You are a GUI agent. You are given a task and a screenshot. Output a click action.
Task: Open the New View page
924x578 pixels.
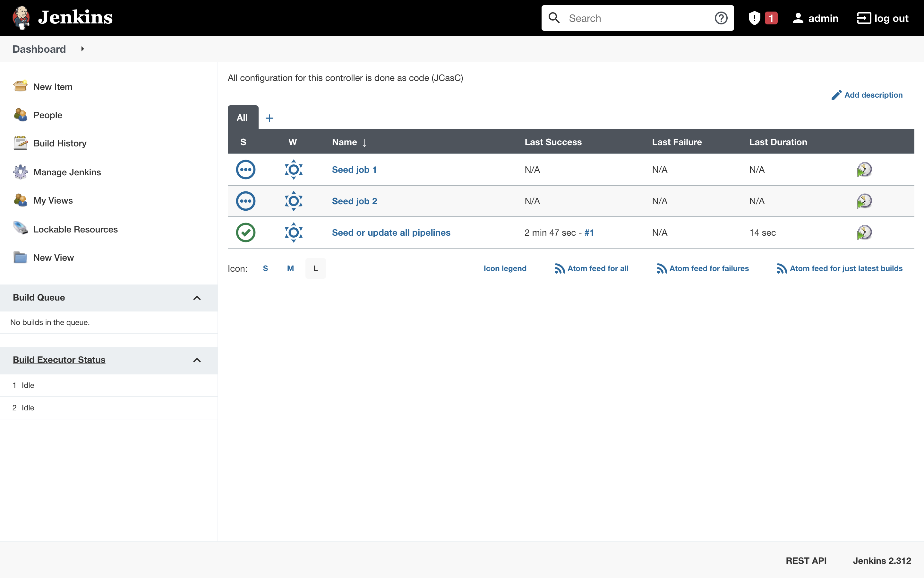[54, 258]
